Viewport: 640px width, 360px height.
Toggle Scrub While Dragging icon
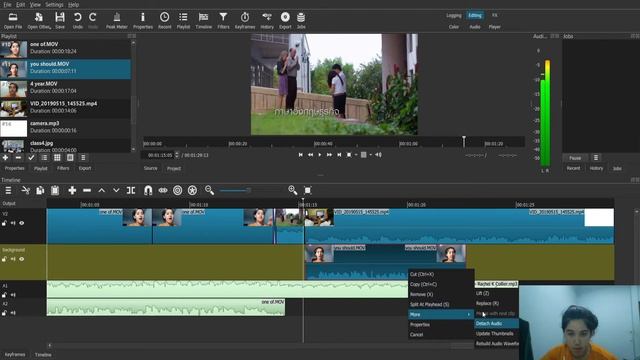click(163, 190)
